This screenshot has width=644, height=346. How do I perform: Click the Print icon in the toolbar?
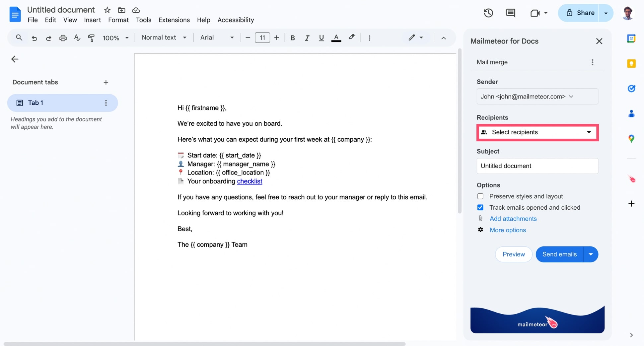point(63,38)
